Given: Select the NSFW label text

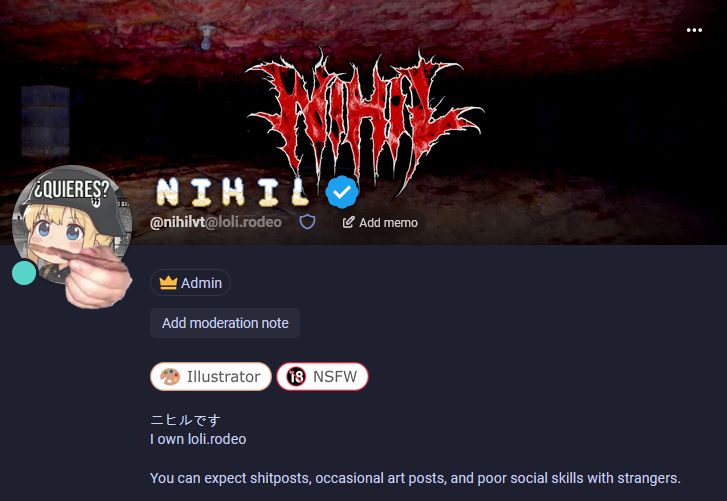Looking at the screenshot, I should coord(335,376).
